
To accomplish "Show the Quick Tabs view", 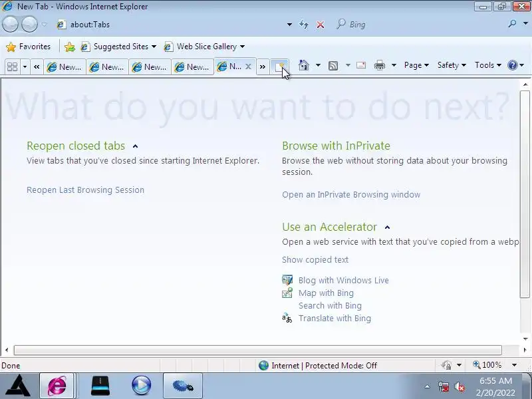I will [x=12, y=67].
